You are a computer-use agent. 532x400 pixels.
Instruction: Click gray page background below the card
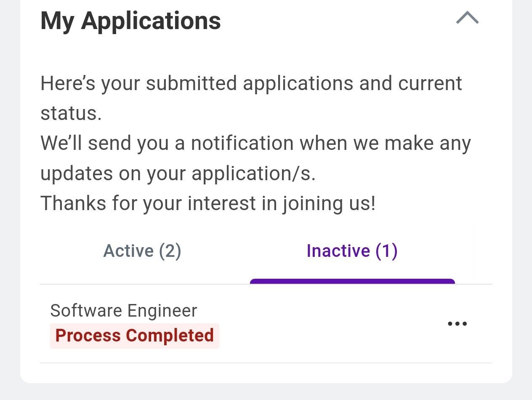coord(266,392)
